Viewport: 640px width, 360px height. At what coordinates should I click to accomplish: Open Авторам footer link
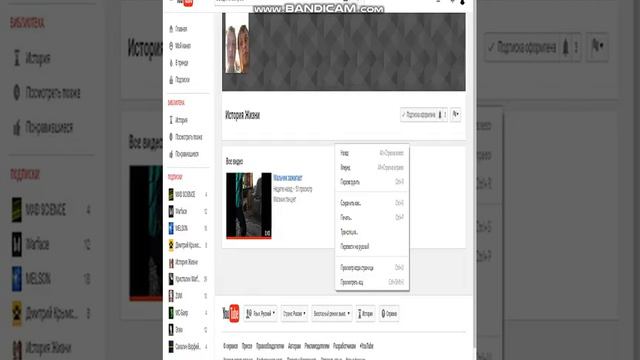point(294,346)
